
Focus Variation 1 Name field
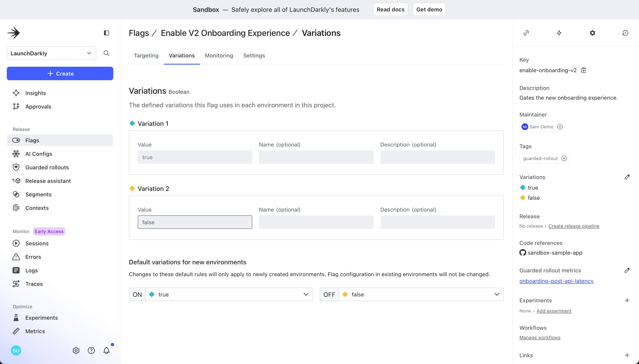tap(316, 157)
